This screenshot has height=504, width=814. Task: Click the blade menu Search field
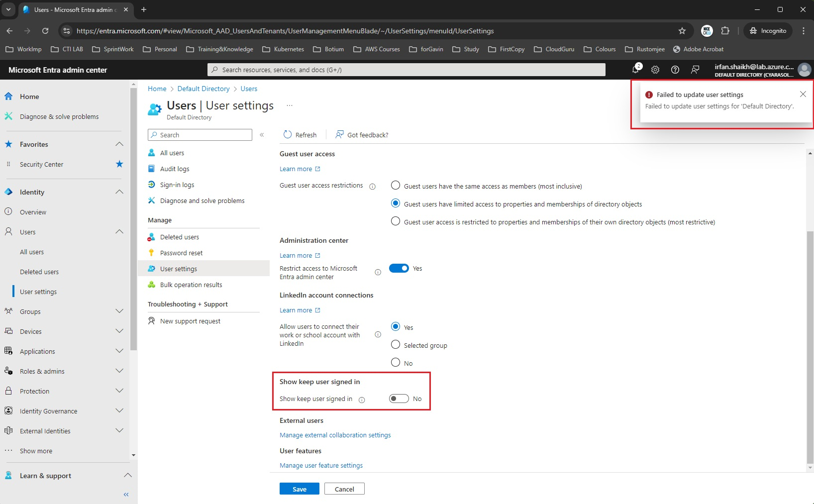point(200,135)
